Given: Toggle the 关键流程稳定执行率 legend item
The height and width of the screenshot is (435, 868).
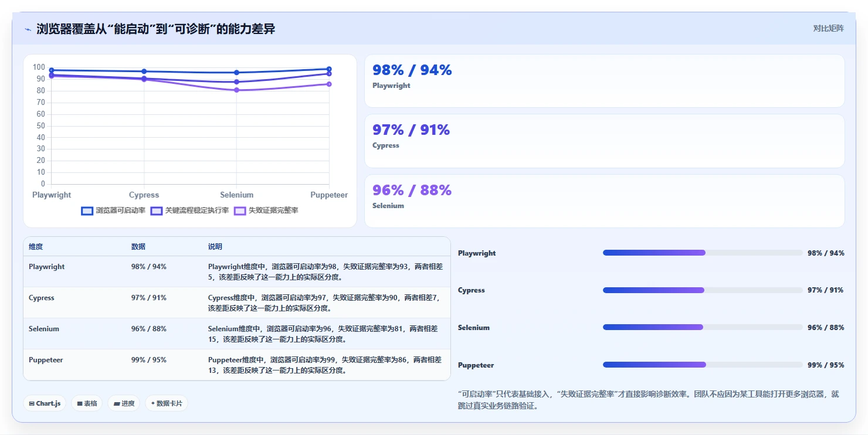Looking at the screenshot, I should 189,210.
